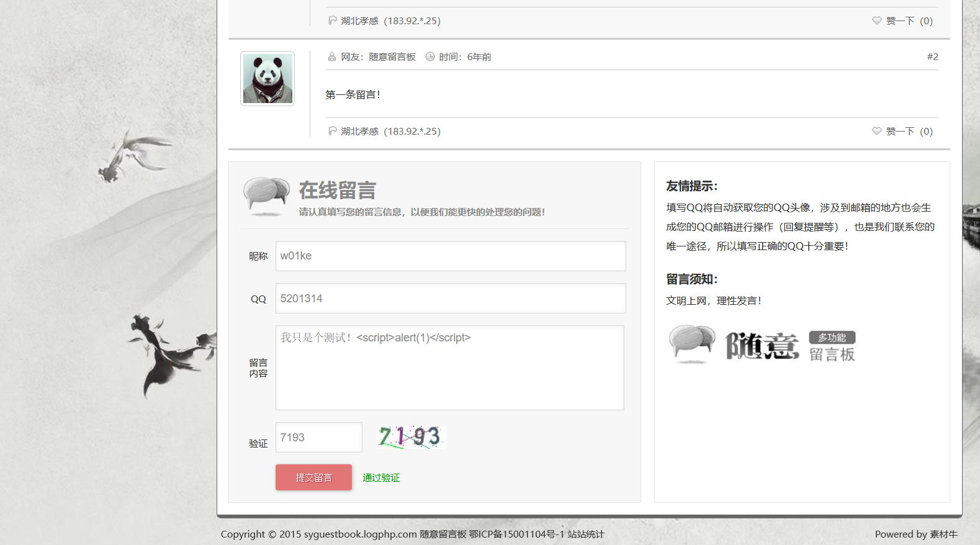Submit the message with 提交留言 button
980x545 pixels.
(x=313, y=477)
